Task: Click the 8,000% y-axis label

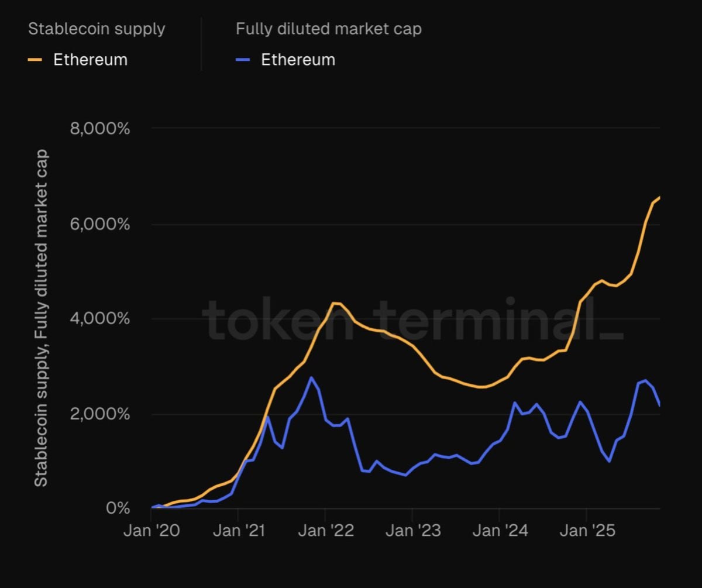Action: pyautogui.click(x=99, y=128)
